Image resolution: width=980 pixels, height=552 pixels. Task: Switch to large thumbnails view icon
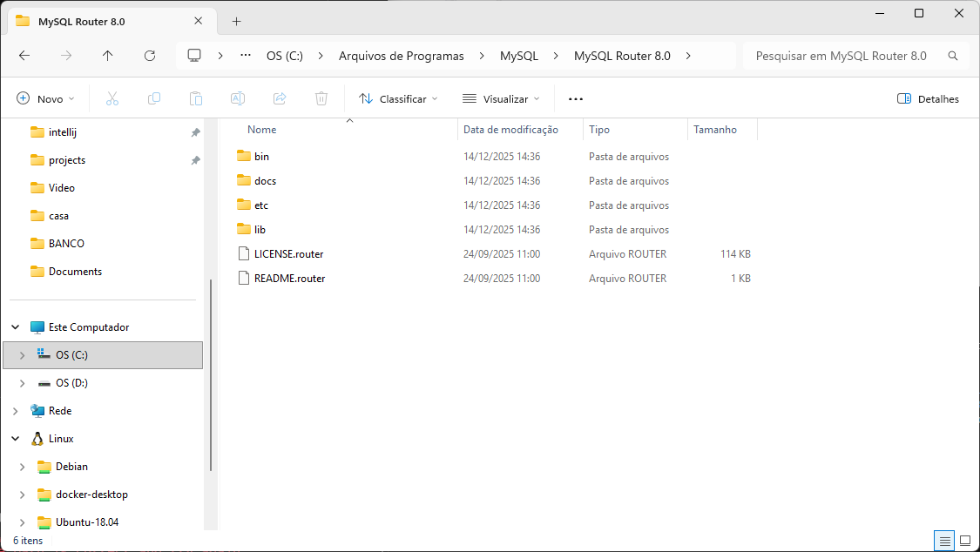click(965, 541)
